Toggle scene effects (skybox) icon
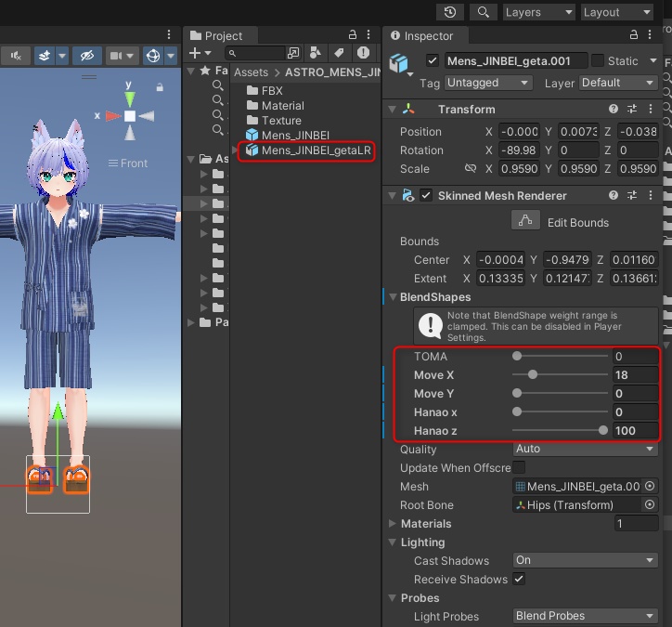 (x=45, y=56)
